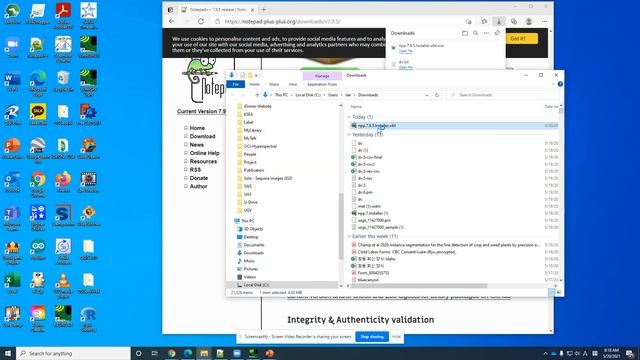640x360 pixels.
Task: Click Stop sharing button
Action: click(372, 337)
